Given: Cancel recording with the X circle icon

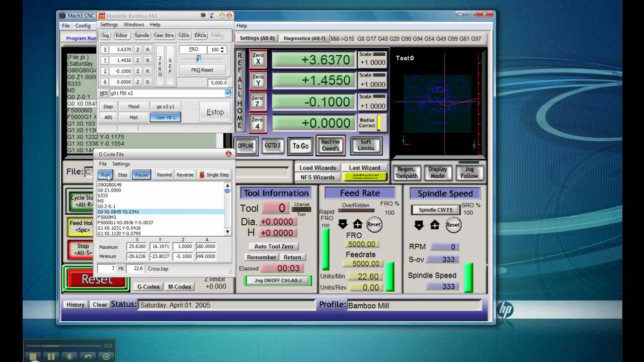Looking at the screenshot, I should click(x=106, y=356).
